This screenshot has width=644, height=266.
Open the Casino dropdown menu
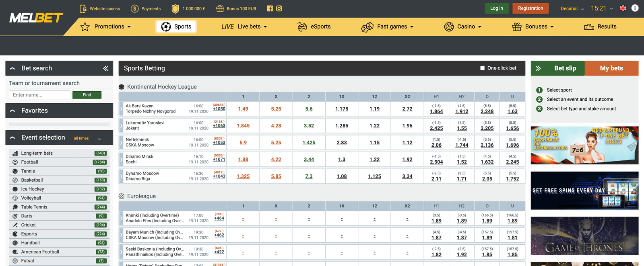point(463,27)
